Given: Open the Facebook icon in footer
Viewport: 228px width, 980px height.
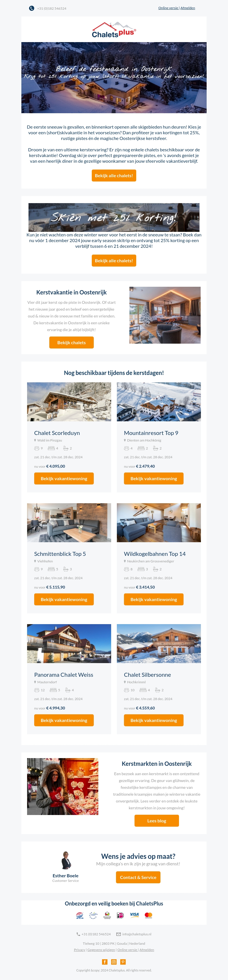Looking at the screenshot, I should [105, 962].
